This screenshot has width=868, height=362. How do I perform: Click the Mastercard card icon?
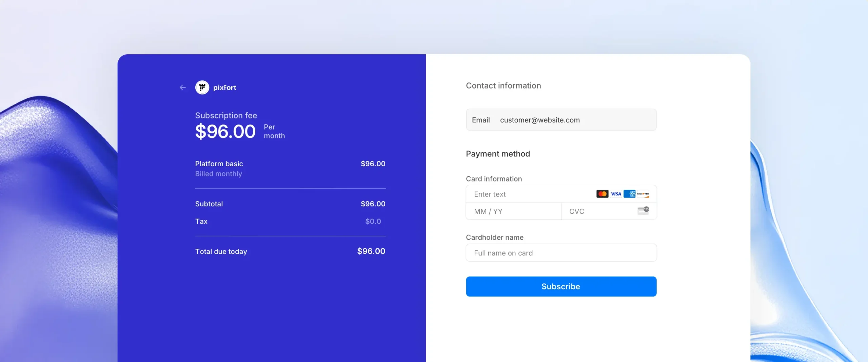point(602,194)
